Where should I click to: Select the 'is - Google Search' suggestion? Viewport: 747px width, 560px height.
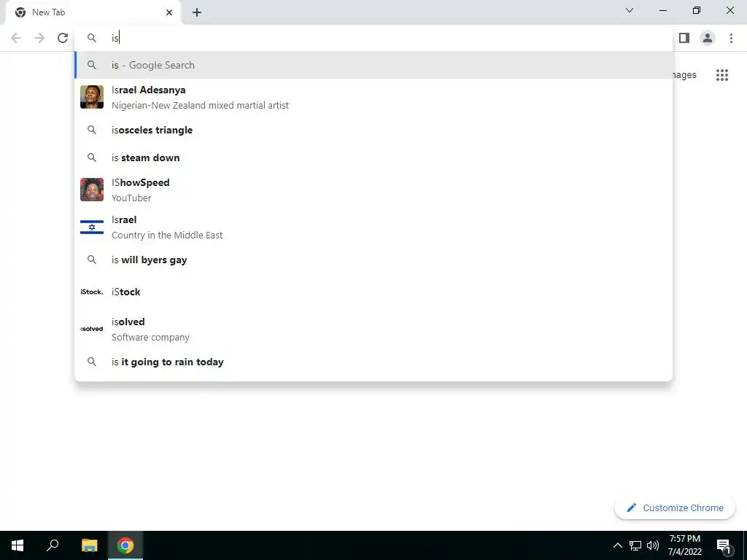coord(373,65)
